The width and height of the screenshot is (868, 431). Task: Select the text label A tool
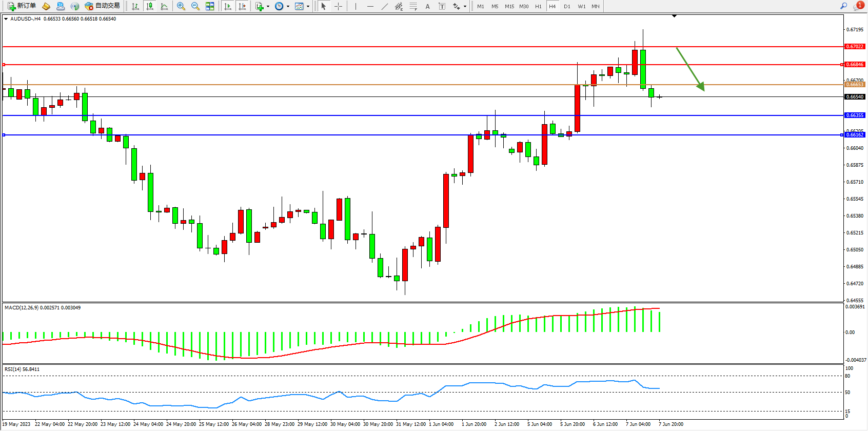pos(427,6)
